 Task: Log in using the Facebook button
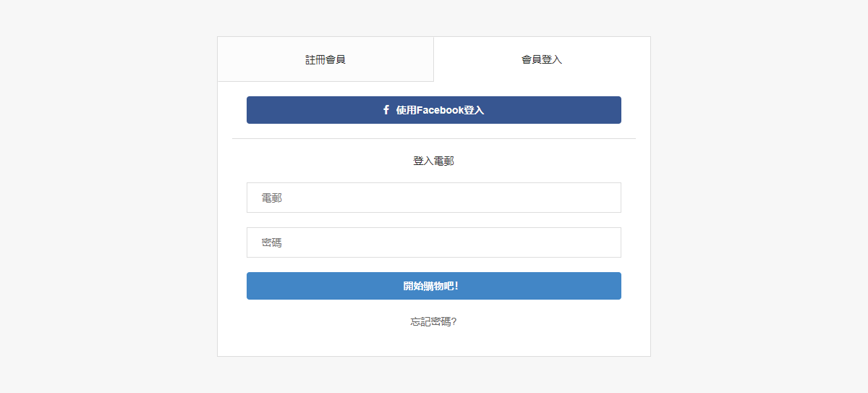(434, 110)
